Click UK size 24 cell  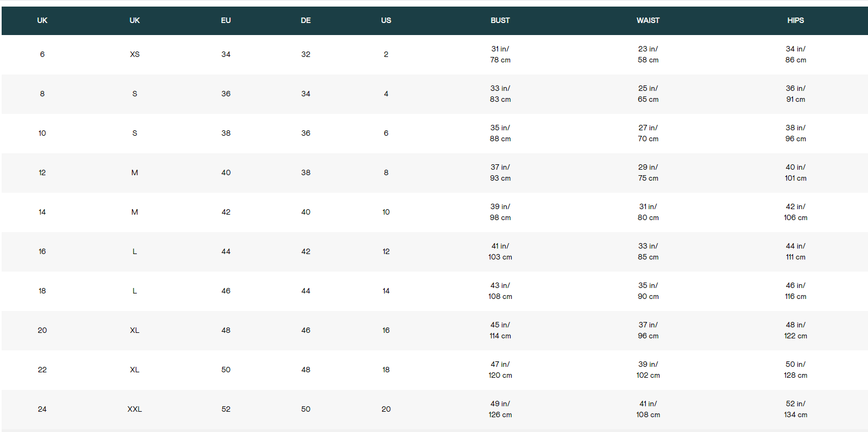[42, 409]
